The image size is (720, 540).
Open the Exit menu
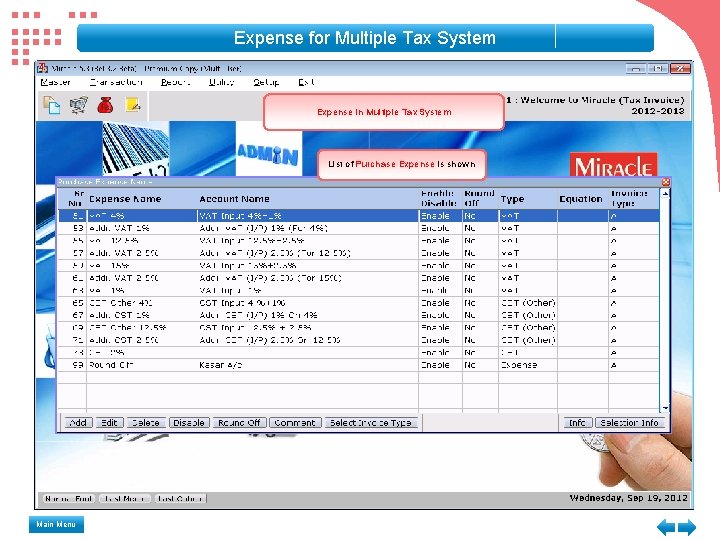click(306, 82)
